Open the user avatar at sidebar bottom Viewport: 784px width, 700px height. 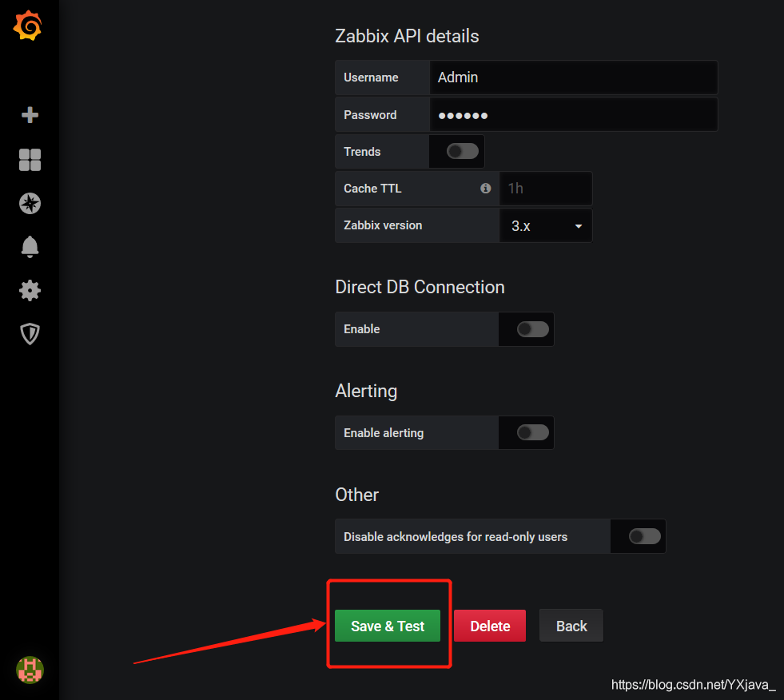[30, 670]
